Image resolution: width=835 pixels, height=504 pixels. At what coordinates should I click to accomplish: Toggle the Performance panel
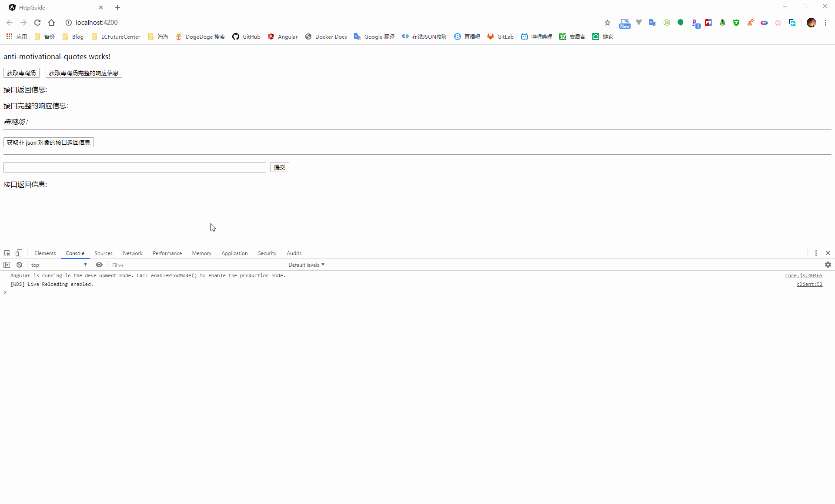point(167,252)
